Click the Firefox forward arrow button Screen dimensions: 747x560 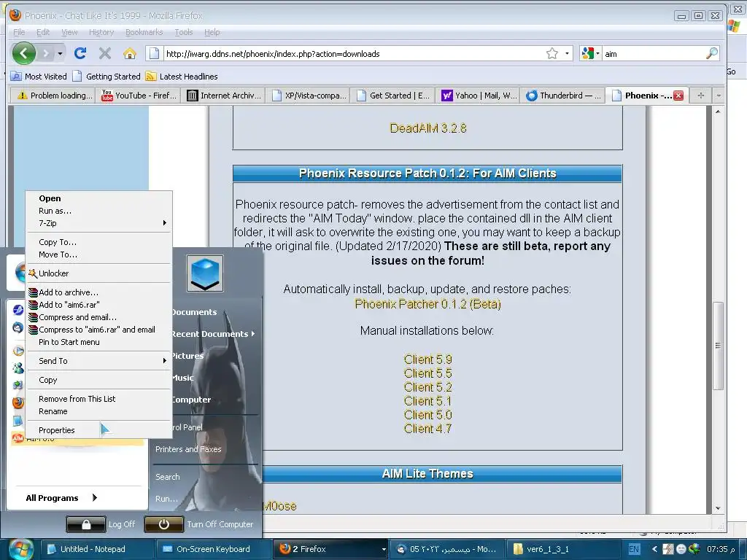pyautogui.click(x=46, y=53)
